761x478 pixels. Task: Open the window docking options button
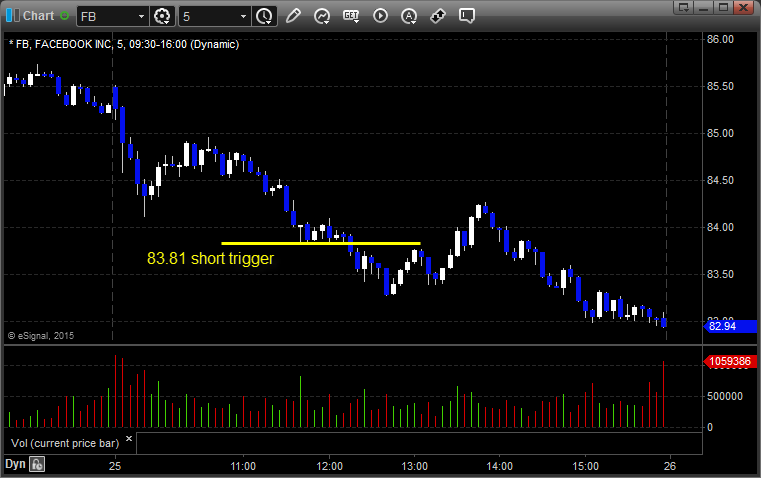coord(684,7)
